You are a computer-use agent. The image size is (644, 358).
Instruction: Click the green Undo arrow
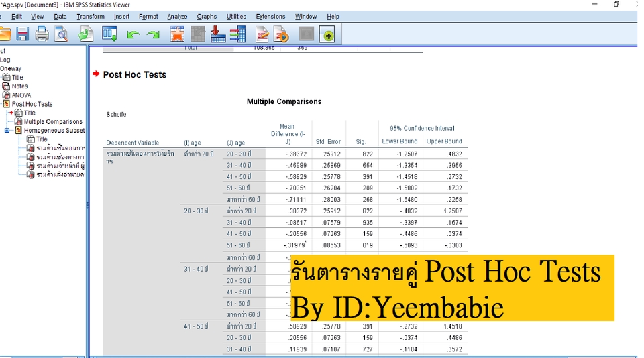pos(133,34)
